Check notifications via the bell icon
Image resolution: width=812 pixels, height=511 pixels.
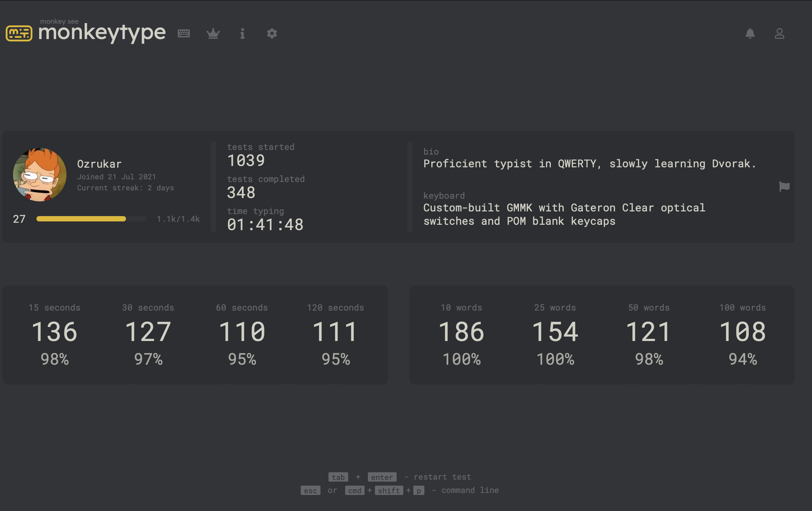coord(750,33)
